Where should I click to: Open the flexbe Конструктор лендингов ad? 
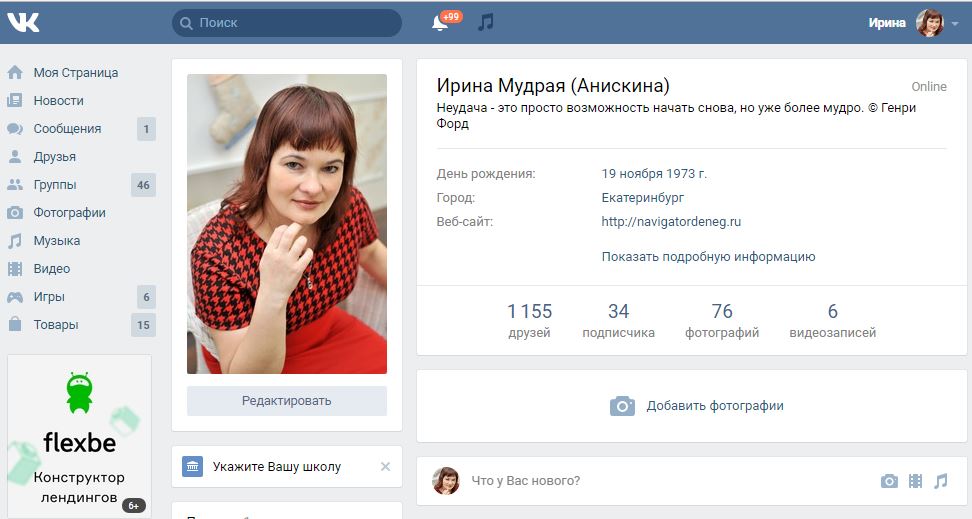79,437
